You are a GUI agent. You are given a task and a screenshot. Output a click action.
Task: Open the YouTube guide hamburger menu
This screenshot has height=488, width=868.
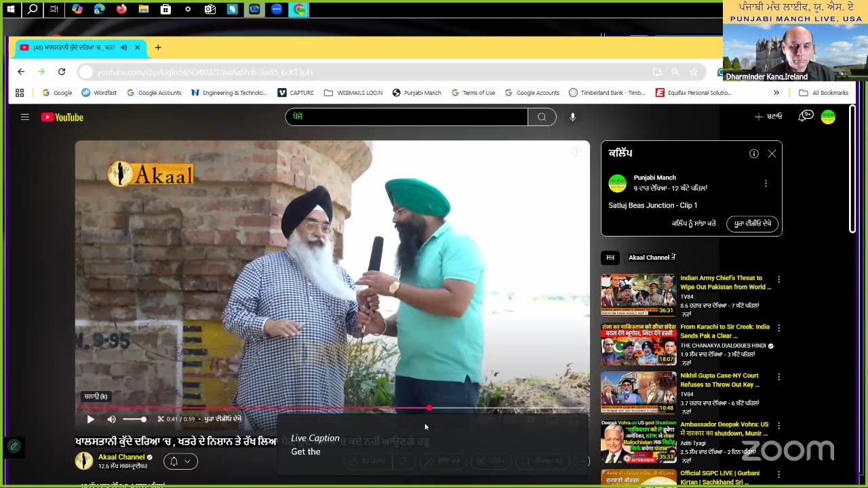tap(25, 117)
